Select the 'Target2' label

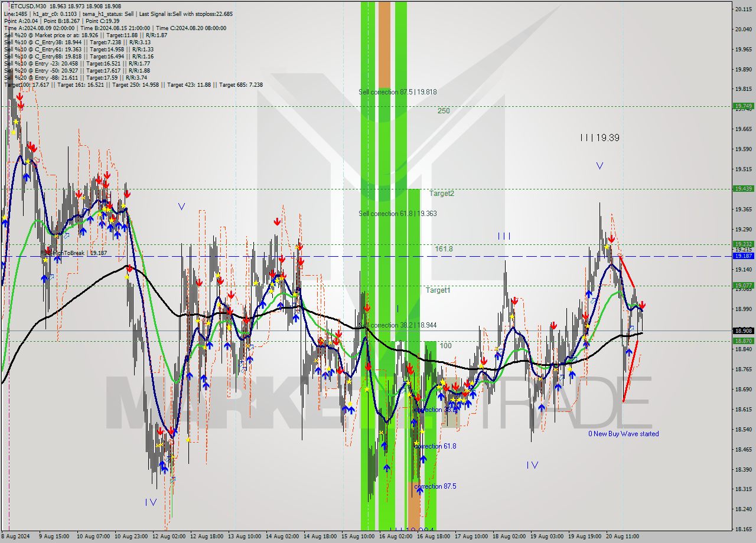coord(441,194)
